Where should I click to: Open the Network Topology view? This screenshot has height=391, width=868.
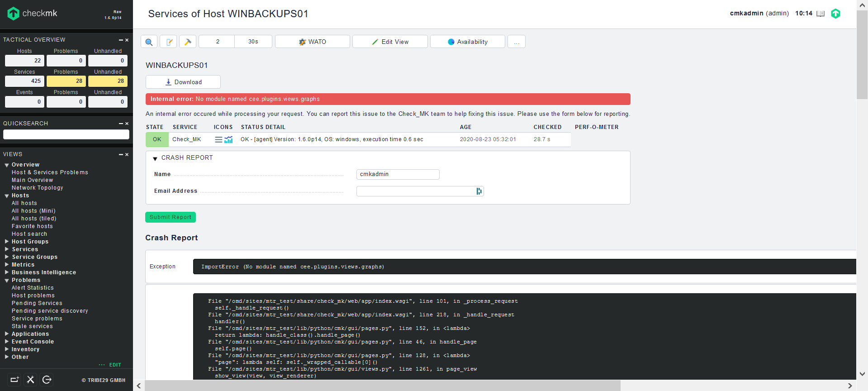(x=38, y=188)
